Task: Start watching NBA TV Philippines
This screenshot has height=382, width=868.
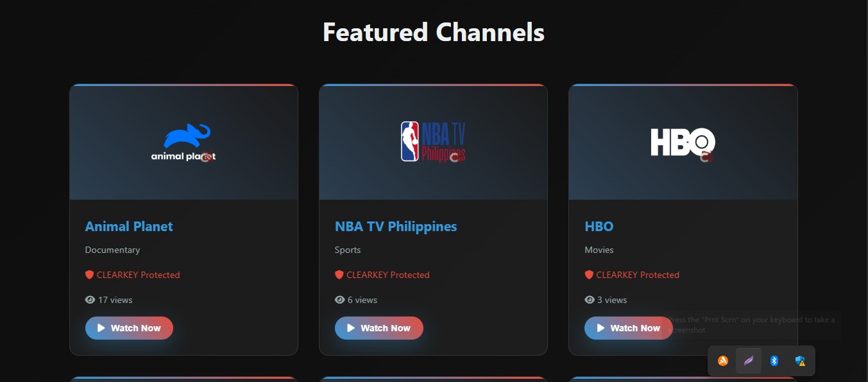Action: pos(379,328)
